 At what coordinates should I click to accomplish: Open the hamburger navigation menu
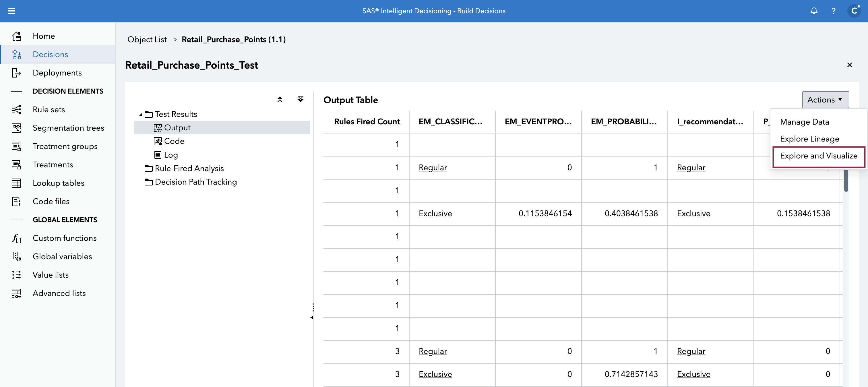click(11, 11)
